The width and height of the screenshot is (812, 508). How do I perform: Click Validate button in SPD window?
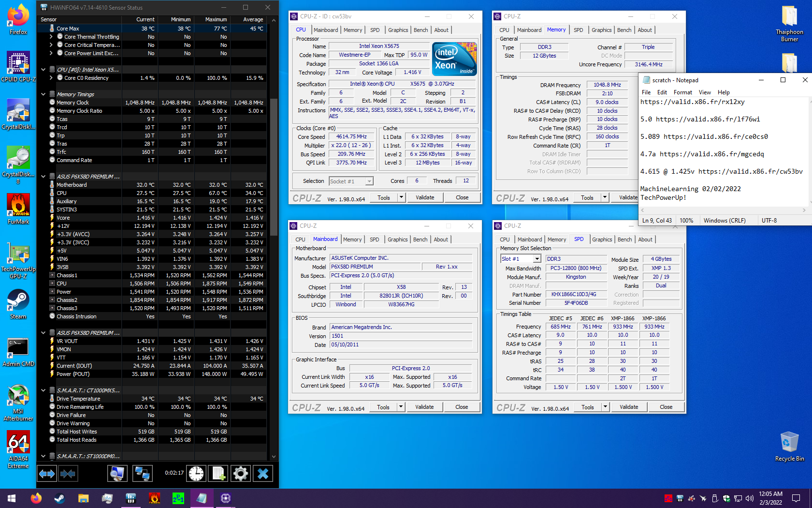pos(629,407)
